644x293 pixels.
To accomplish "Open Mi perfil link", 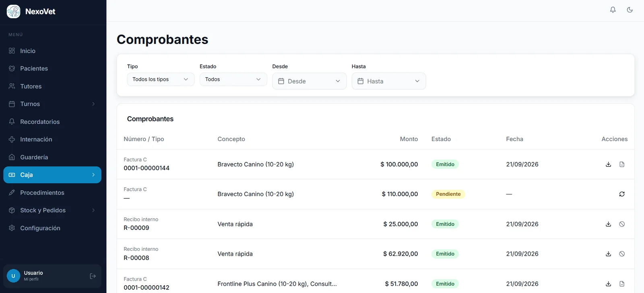I will (x=31, y=279).
